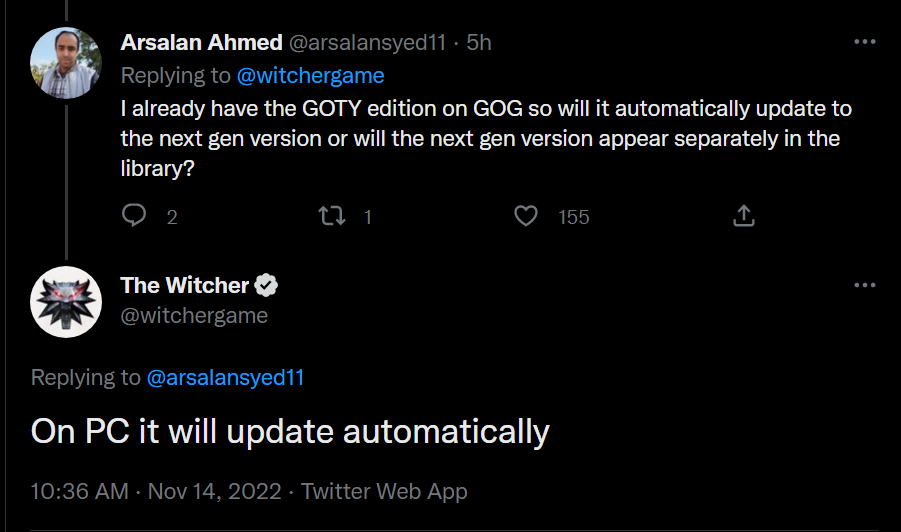Retweet Arsalan Ahmed's tweet
The height and width of the screenshot is (532, 901).
[330, 216]
